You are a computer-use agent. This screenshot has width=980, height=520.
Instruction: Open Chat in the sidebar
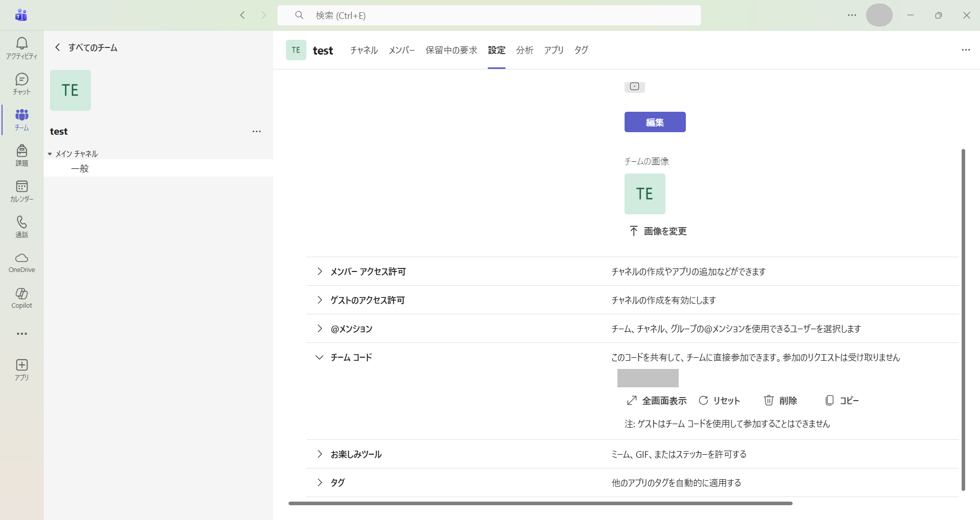click(21, 80)
